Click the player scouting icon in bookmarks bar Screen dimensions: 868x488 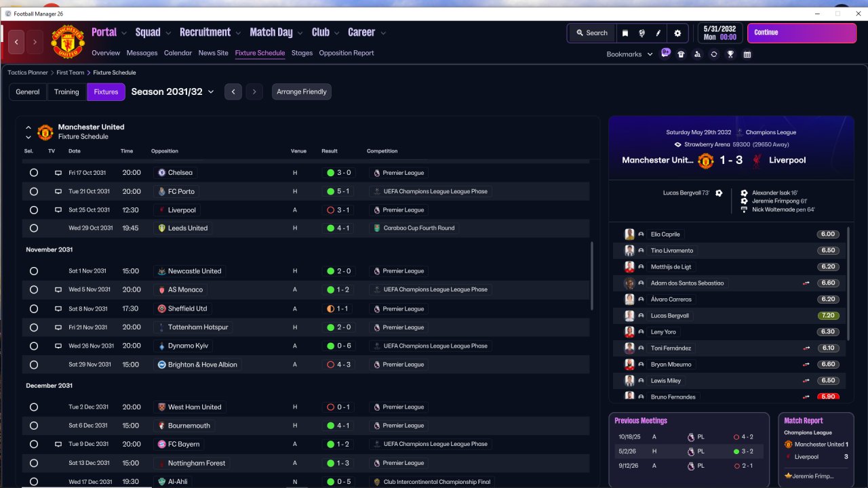coord(697,54)
